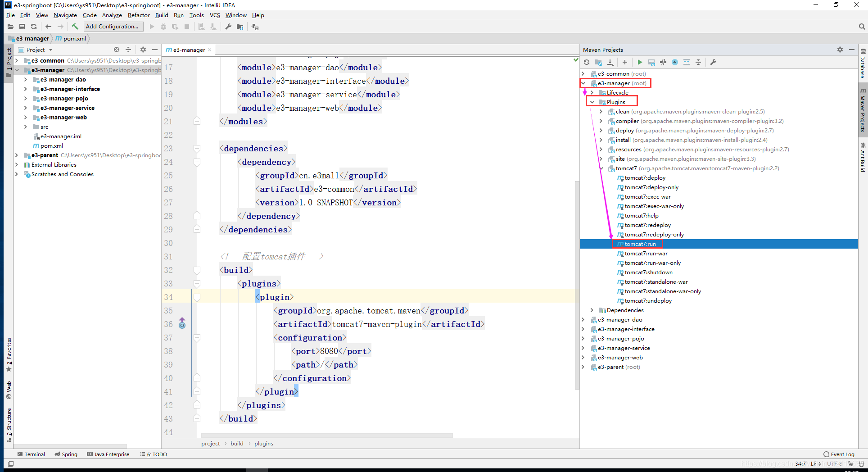
Task: Collapse the Plugins node
Action: [x=592, y=102]
